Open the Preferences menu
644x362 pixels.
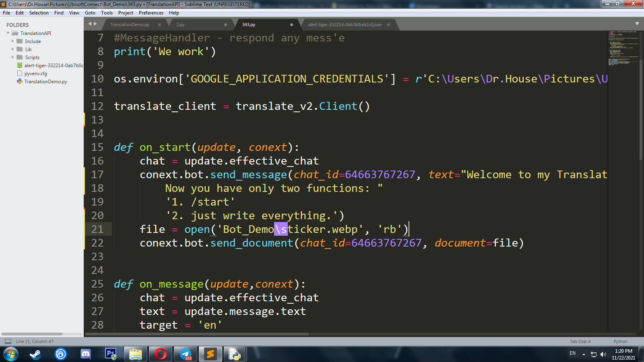[151, 13]
